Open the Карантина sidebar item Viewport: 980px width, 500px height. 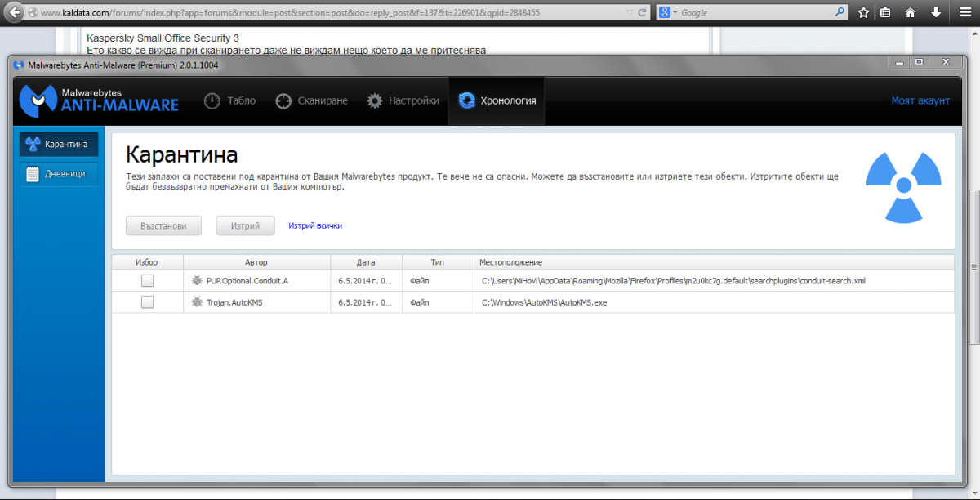pos(59,145)
